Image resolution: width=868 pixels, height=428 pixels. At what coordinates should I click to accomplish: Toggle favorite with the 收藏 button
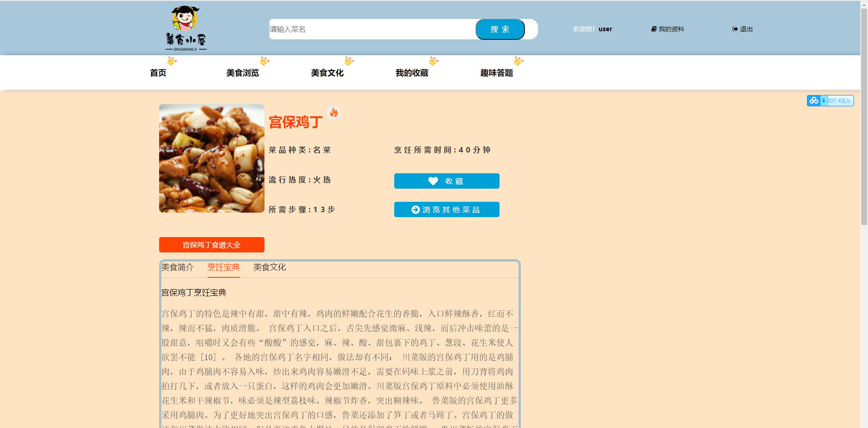pos(447,181)
